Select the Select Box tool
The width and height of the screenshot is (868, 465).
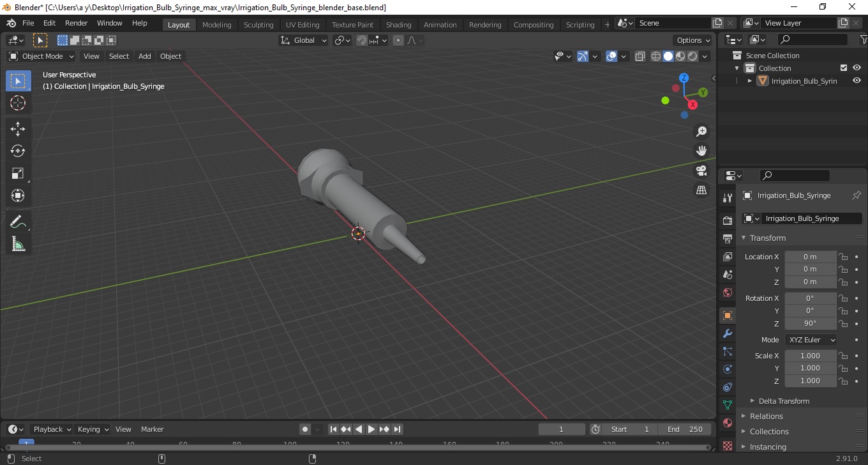coord(18,81)
